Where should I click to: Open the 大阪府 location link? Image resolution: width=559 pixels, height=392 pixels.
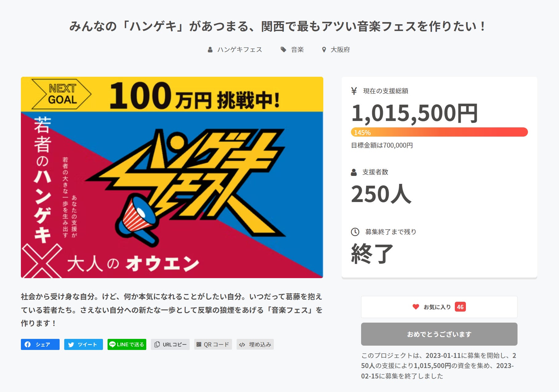click(x=340, y=50)
